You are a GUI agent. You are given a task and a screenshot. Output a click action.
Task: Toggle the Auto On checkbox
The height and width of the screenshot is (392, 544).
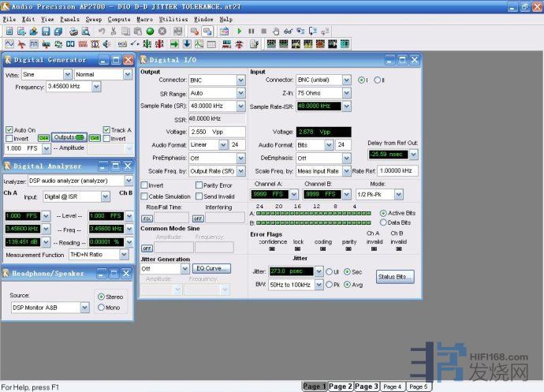click(x=9, y=130)
